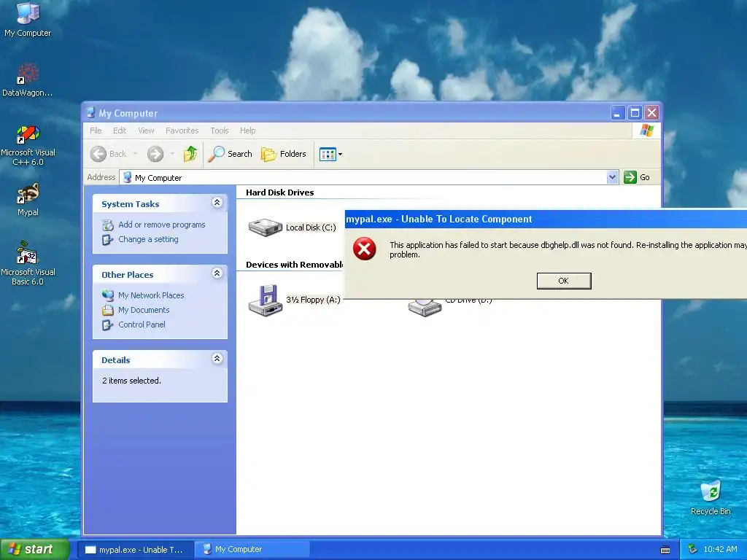747x560 pixels.
Task: Maximize the My Computer window
Action: click(635, 113)
